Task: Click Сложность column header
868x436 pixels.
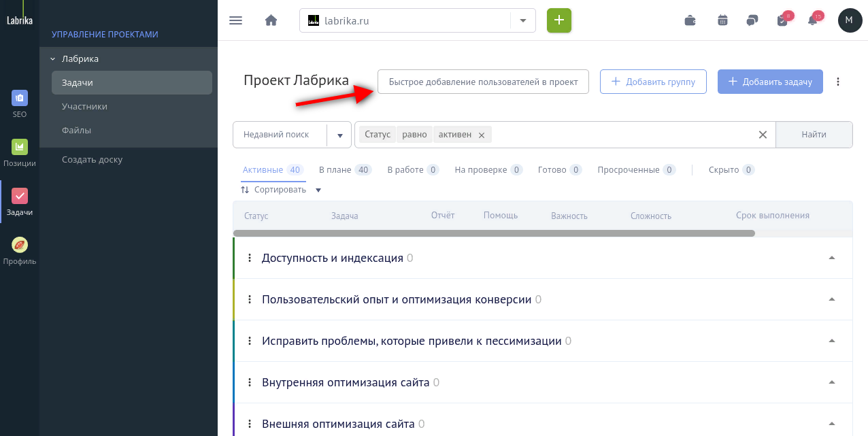Action: (650, 216)
